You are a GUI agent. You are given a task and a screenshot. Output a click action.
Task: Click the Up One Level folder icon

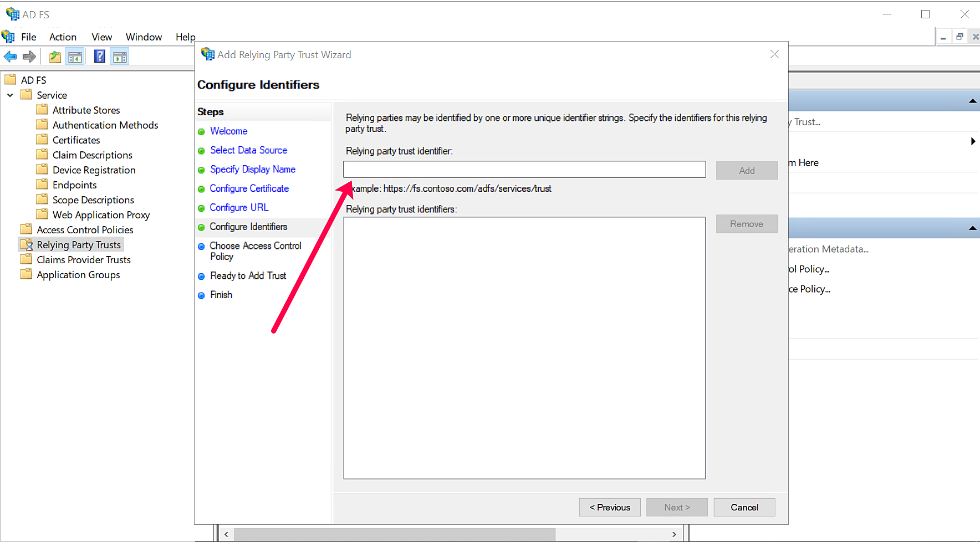pos(55,57)
